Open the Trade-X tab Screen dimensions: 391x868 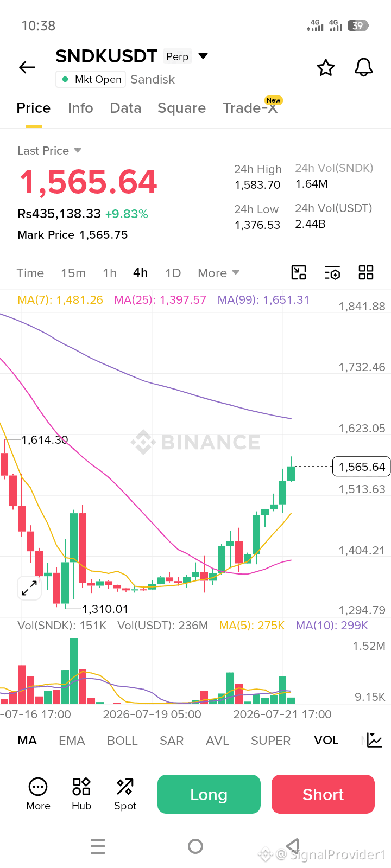click(x=250, y=108)
